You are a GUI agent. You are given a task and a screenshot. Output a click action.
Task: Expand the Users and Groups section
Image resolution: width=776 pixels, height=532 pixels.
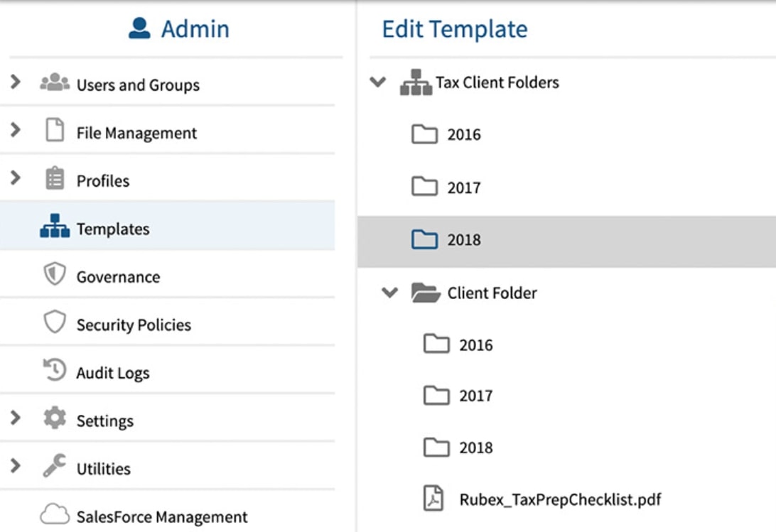coord(16,82)
